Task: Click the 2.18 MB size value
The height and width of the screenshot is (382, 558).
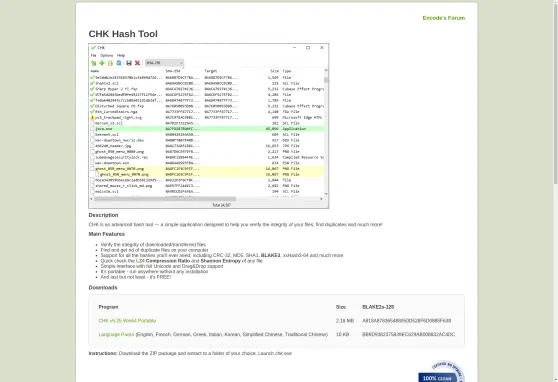Action: click(345, 321)
